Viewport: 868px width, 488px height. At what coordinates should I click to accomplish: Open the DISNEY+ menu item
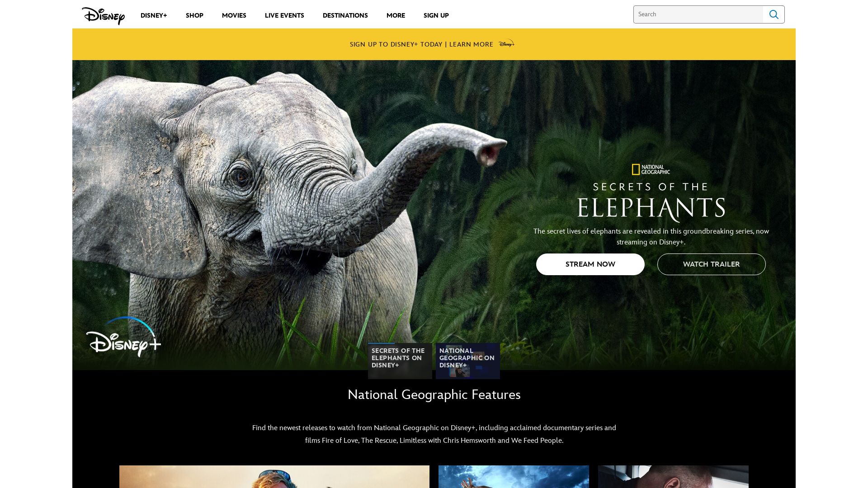154,15
